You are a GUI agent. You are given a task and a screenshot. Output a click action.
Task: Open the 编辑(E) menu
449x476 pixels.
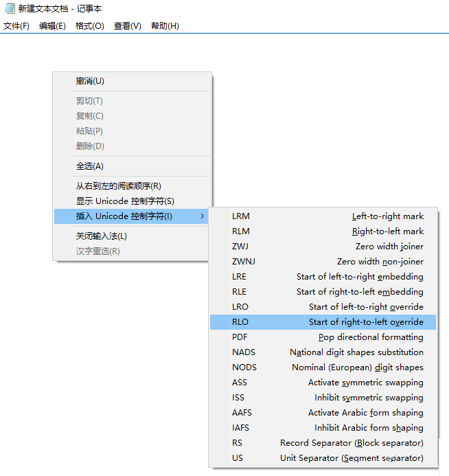[x=52, y=26]
